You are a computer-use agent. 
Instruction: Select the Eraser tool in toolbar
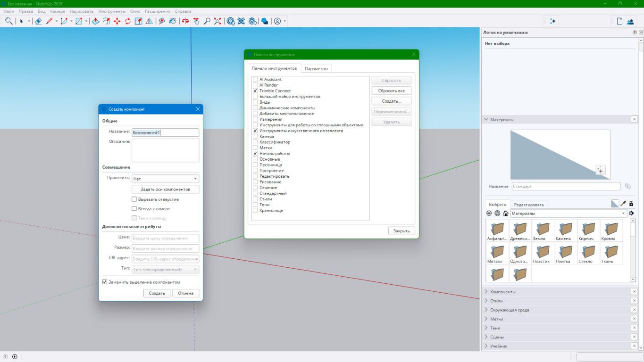(39, 21)
